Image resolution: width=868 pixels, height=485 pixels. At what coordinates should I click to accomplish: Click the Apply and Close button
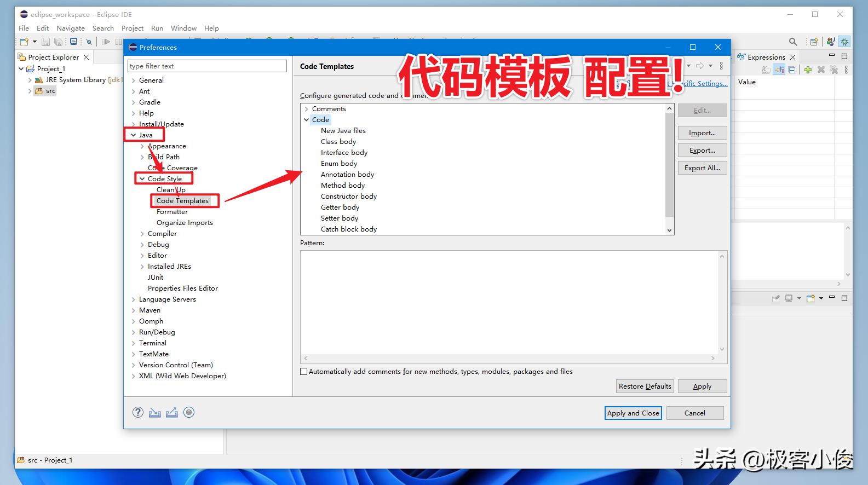pos(633,413)
